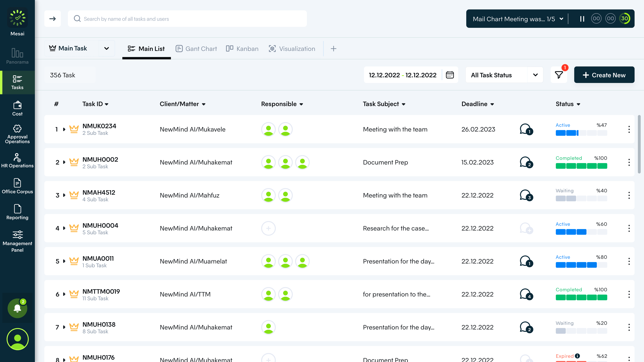644x362 pixels.
Task: Expand sub tasks of NMTTM0019
Action: [64, 294]
